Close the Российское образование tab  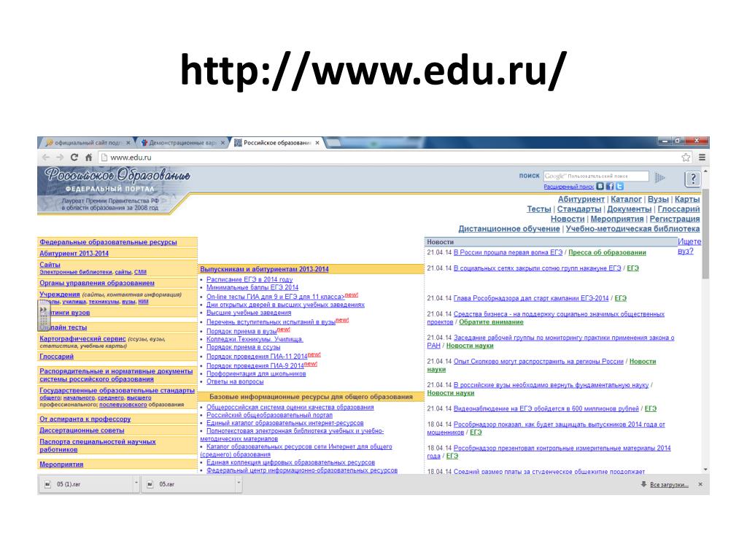click(317, 142)
